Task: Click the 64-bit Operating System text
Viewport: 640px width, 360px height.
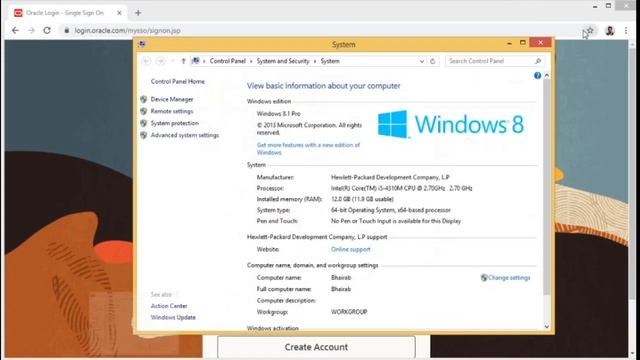Action: pyautogui.click(x=391, y=210)
